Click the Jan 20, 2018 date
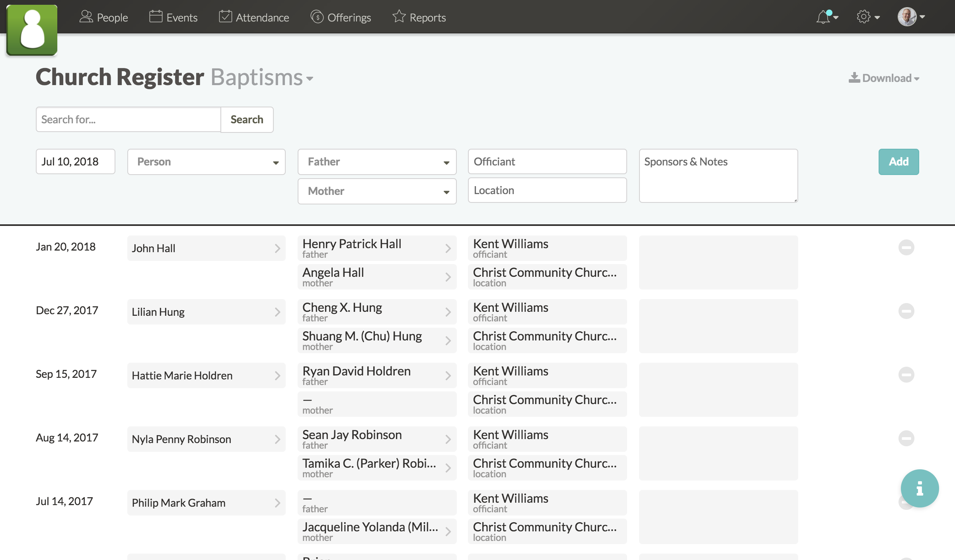 pyautogui.click(x=66, y=247)
